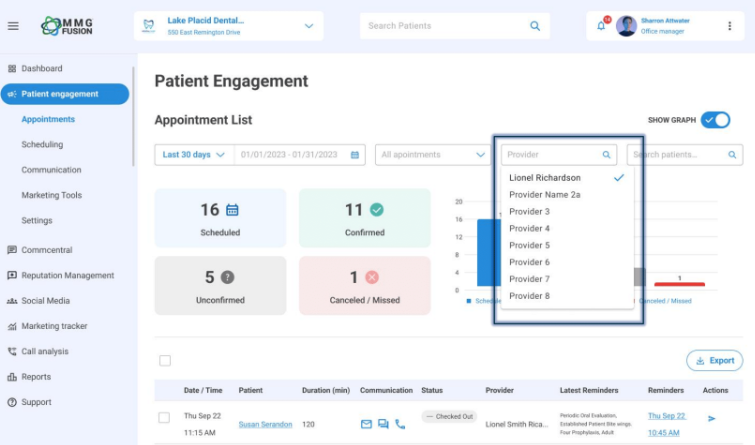This screenshot has width=755, height=445.
Task: Click the Export button
Action: pos(714,361)
